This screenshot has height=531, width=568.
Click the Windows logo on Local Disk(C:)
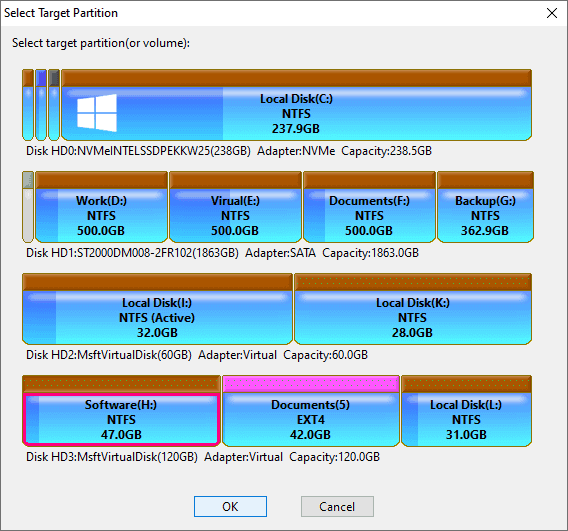[97, 113]
